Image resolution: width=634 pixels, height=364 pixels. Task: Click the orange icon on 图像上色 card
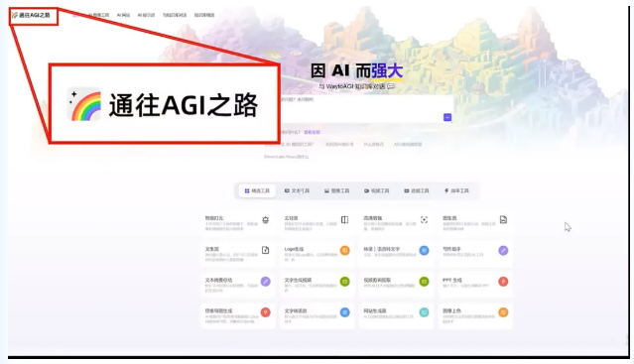503,312
